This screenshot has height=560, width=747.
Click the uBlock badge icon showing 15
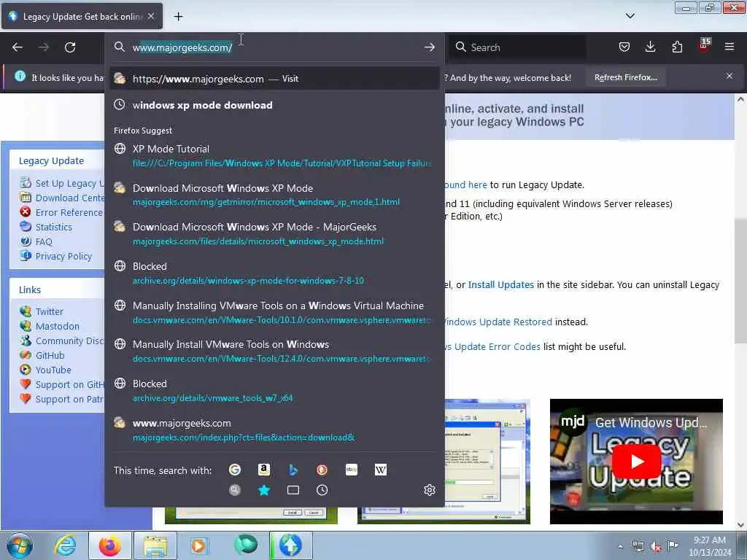704,45
